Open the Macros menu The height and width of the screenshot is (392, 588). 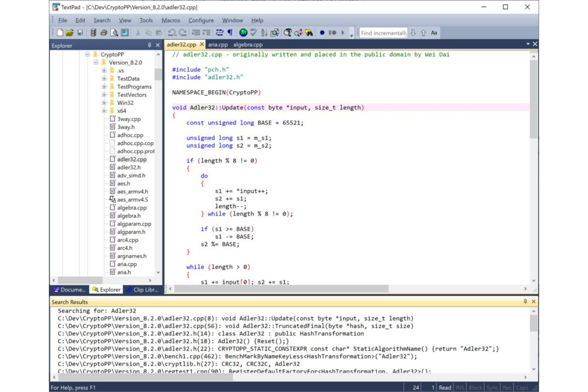pyautogui.click(x=170, y=20)
